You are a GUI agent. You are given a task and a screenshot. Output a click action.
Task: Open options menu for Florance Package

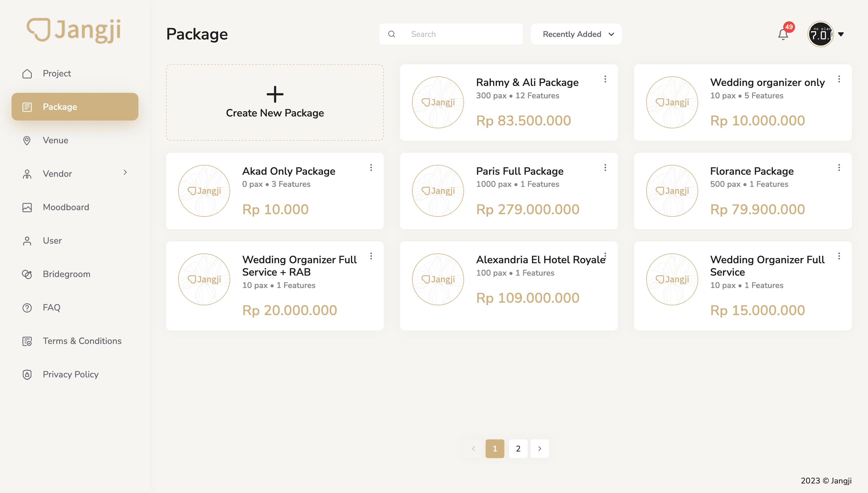(x=839, y=168)
